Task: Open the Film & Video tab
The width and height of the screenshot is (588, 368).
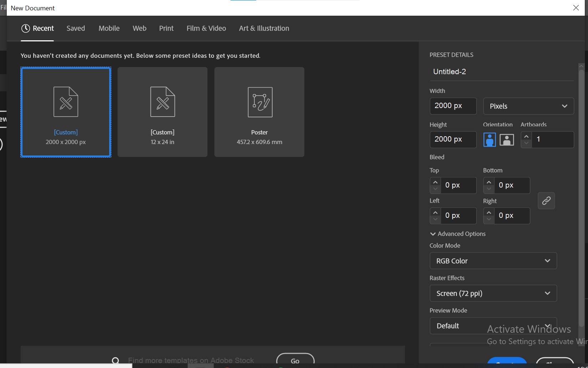Action: click(x=206, y=28)
